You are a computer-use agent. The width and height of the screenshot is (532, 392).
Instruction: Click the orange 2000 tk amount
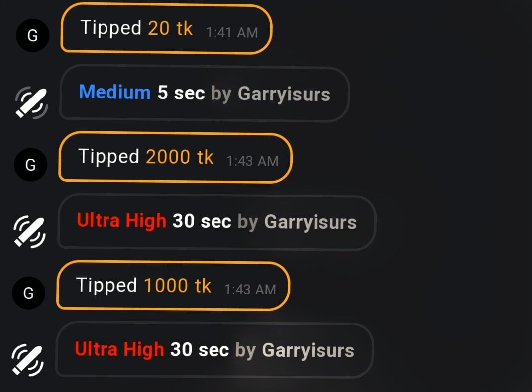pyautogui.click(x=180, y=157)
